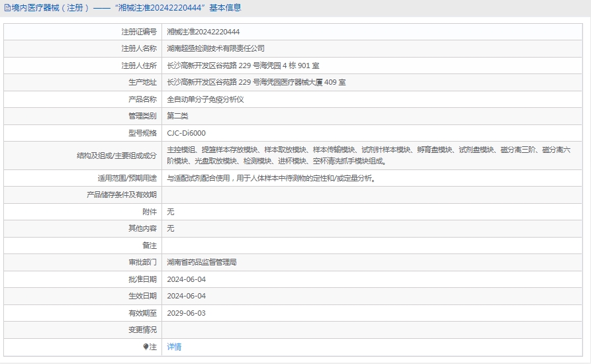
Task: Click the lightbulb icon beside 注
Action: point(146,347)
